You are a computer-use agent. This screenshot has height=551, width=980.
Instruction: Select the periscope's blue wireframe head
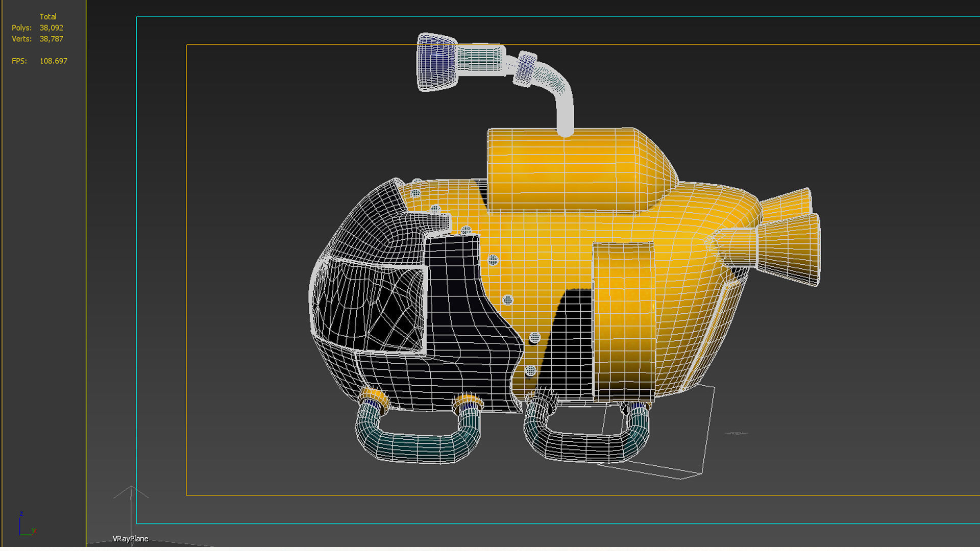pos(436,62)
